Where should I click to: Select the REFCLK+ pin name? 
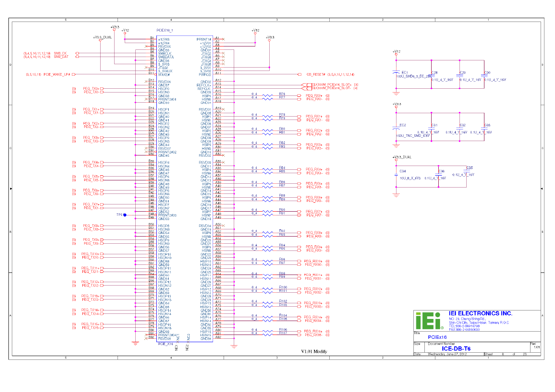click(204, 85)
